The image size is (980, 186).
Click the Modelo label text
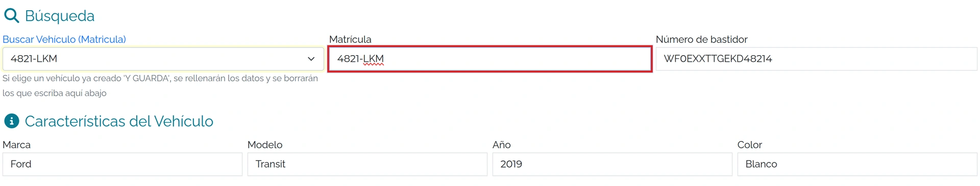click(265, 145)
